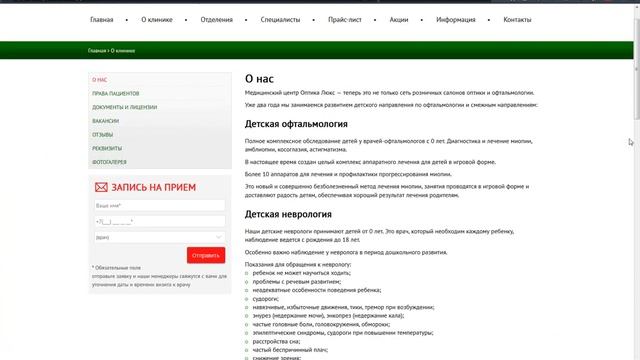Click the Запись на прием form title

point(153,187)
